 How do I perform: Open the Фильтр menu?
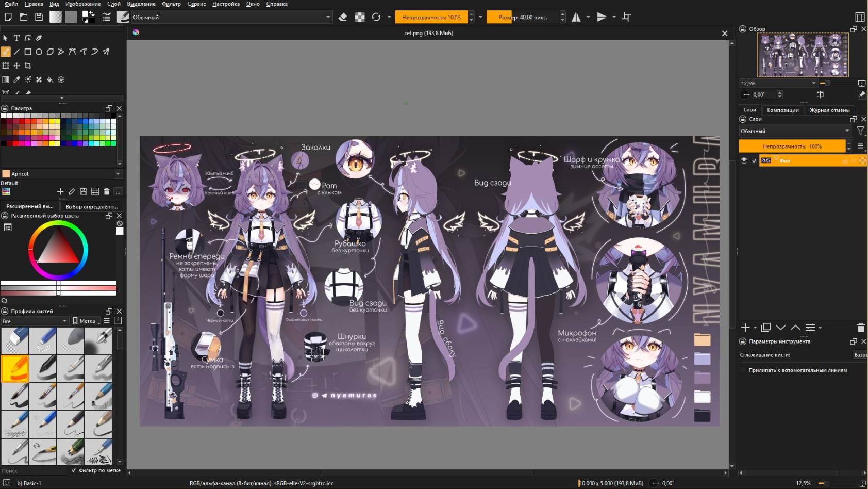171,4
